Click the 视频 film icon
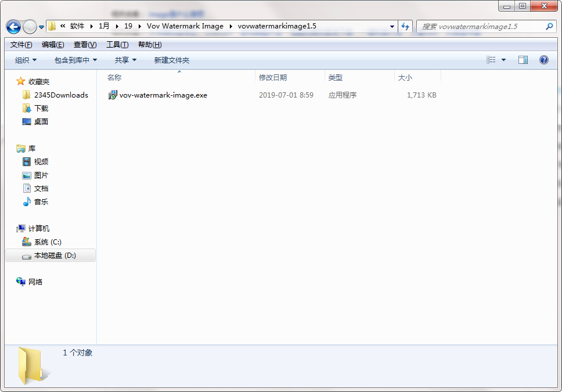Screen dimensions: 562x392 [x=27, y=162]
